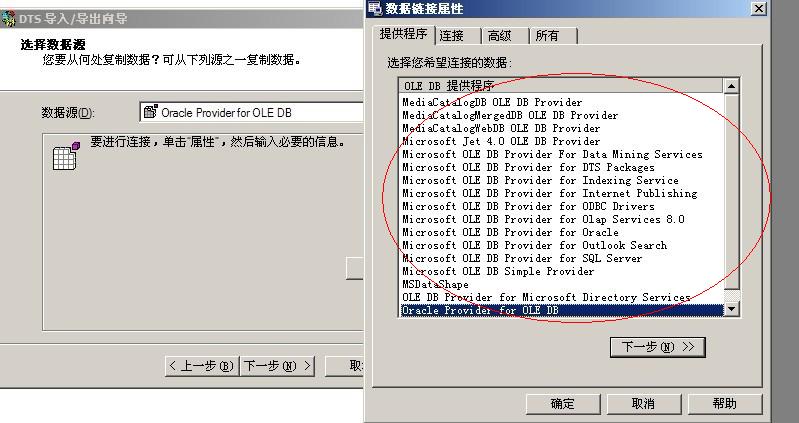Click 上一步 in the DTS wizard
The image size is (799, 423).
(202, 366)
